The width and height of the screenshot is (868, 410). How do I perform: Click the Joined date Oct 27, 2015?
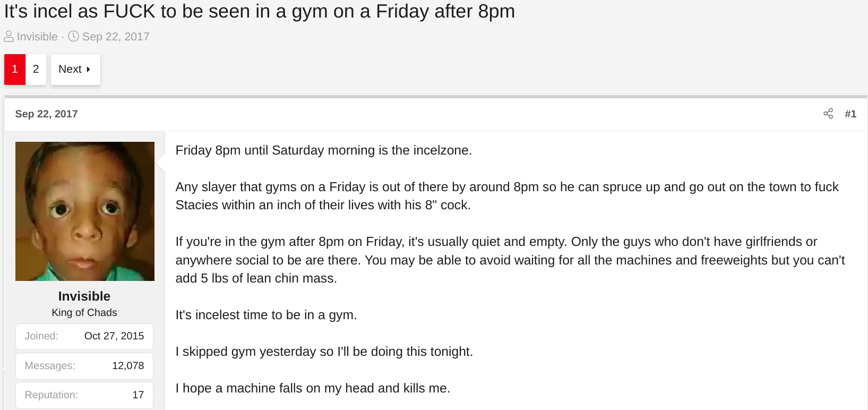114,336
